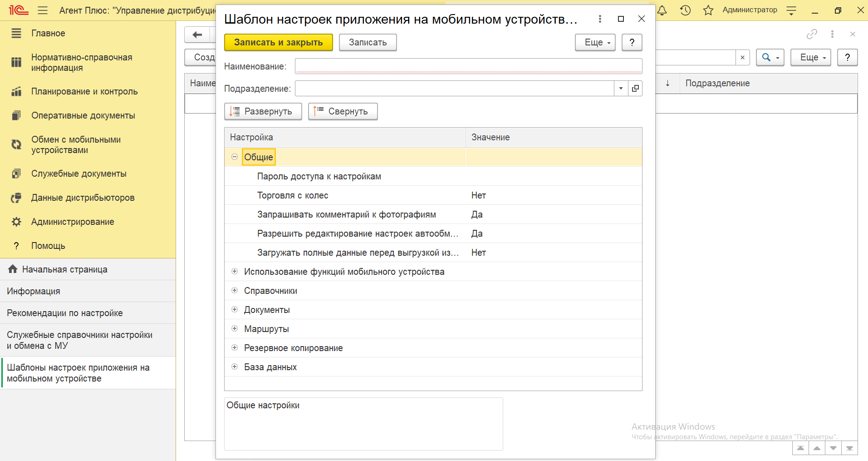Open the history clock icon
Screen dimensions: 868x461
[685, 10]
